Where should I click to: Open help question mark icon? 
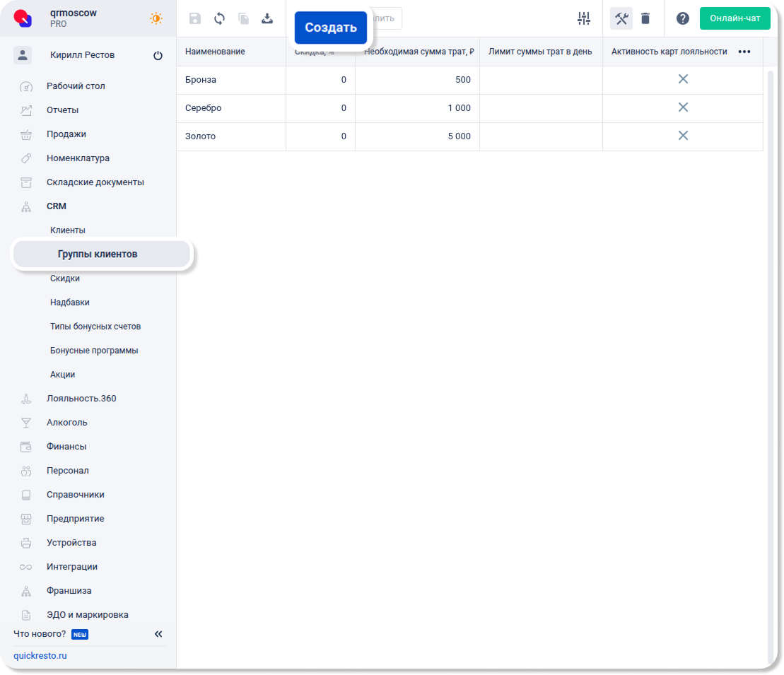[x=682, y=18]
